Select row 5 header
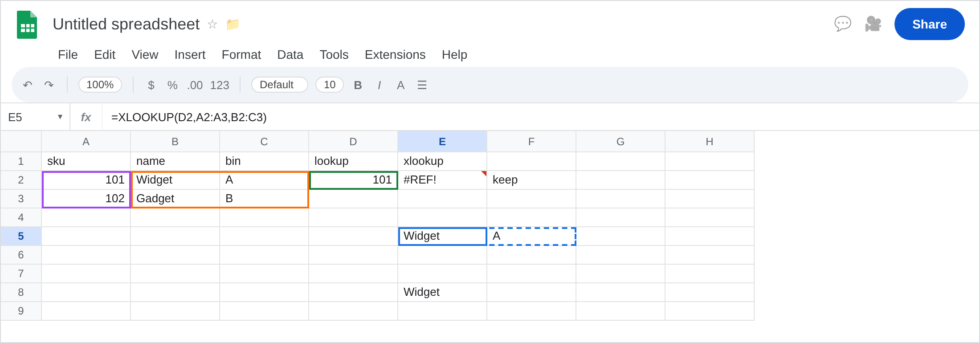980x343 pixels. (x=21, y=236)
